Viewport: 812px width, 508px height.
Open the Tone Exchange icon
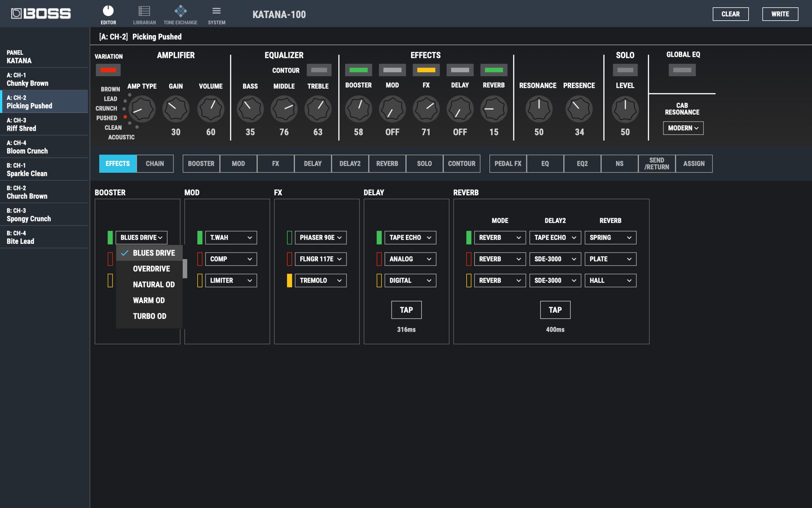pyautogui.click(x=180, y=15)
